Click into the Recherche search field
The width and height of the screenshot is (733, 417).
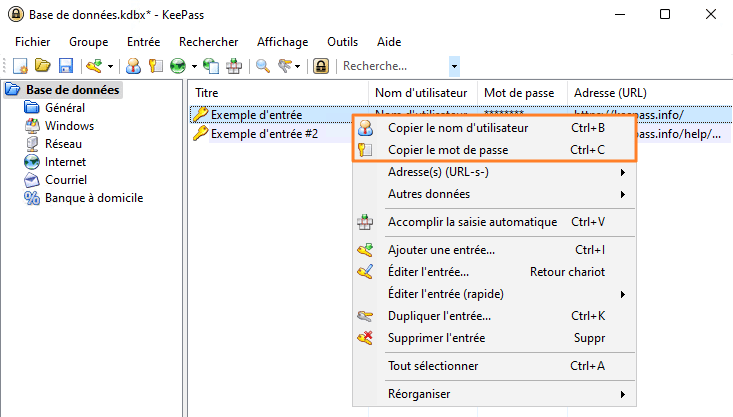[x=394, y=66]
